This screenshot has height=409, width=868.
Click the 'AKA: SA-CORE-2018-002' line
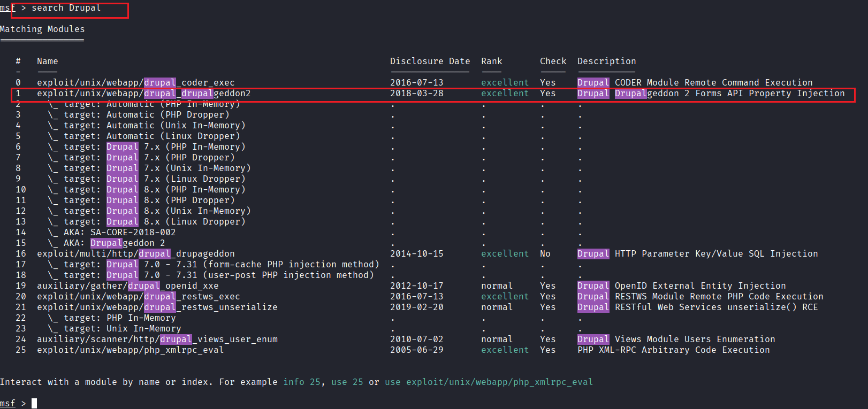[x=119, y=233]
